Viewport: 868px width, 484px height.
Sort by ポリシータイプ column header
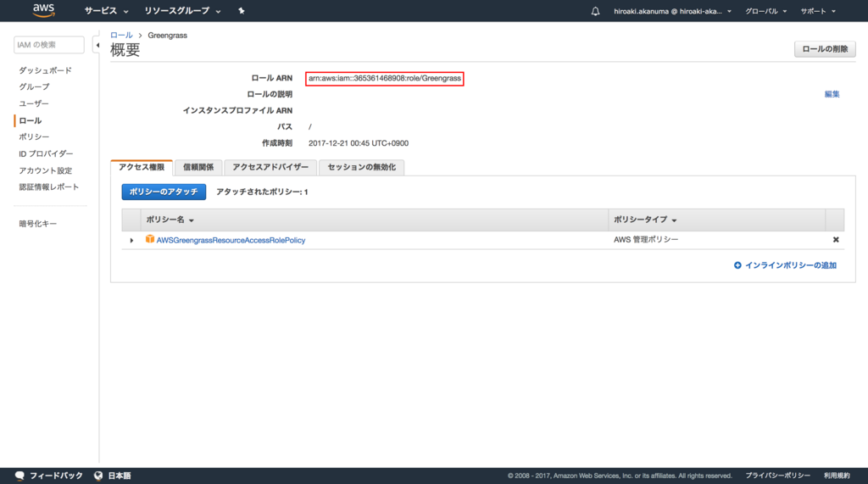[645, 220]
